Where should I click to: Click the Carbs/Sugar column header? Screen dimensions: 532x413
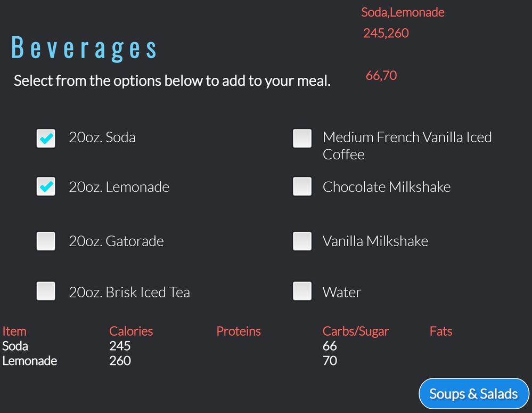pyautogui.click(x=356, y=331)
